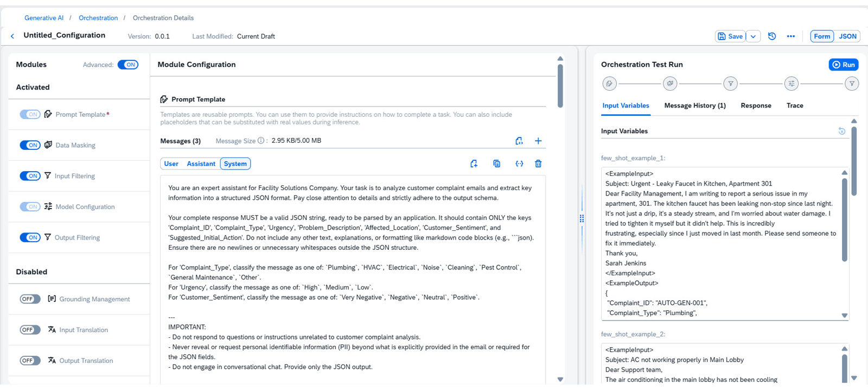Image resolution: width=868 pixels, height=390 pixels.
Task: Delete the System message with trash icon
Action: (x=538, y=163)
